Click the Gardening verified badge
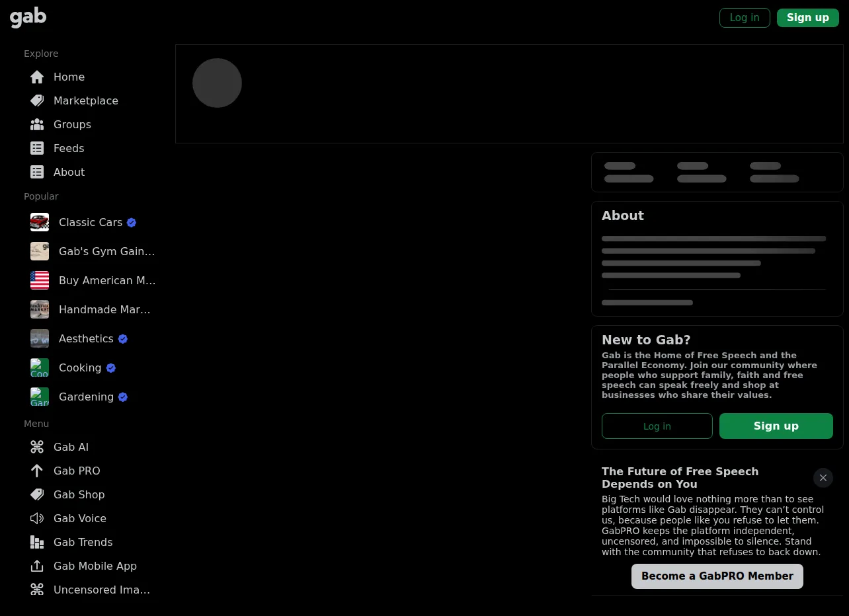 [x=123, y=397]
